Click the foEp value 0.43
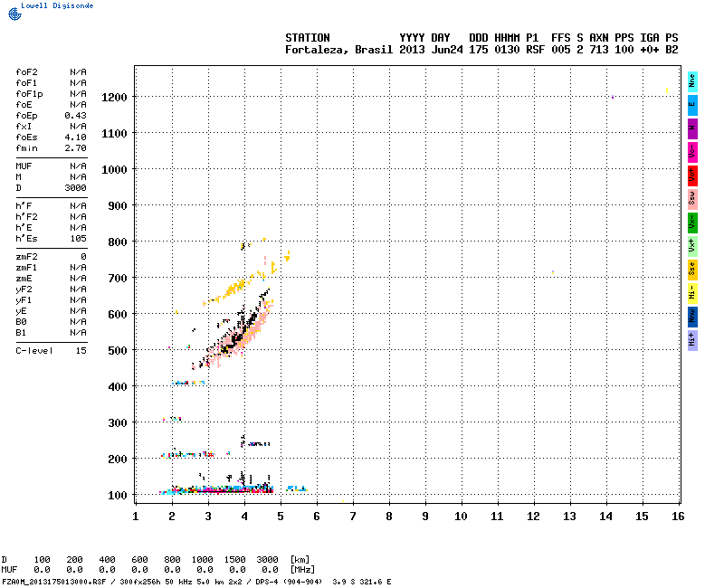Viewport: 724px width, 588px height. point(75,116)
